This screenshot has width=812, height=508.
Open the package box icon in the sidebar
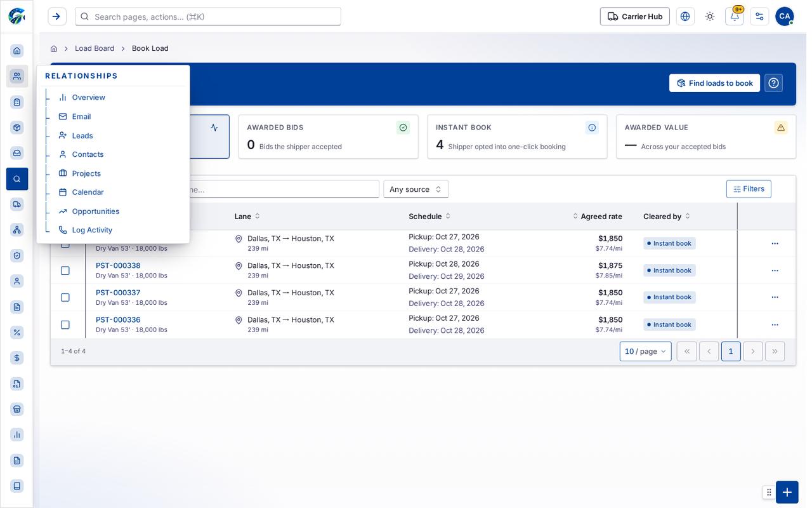pos(17,128)
